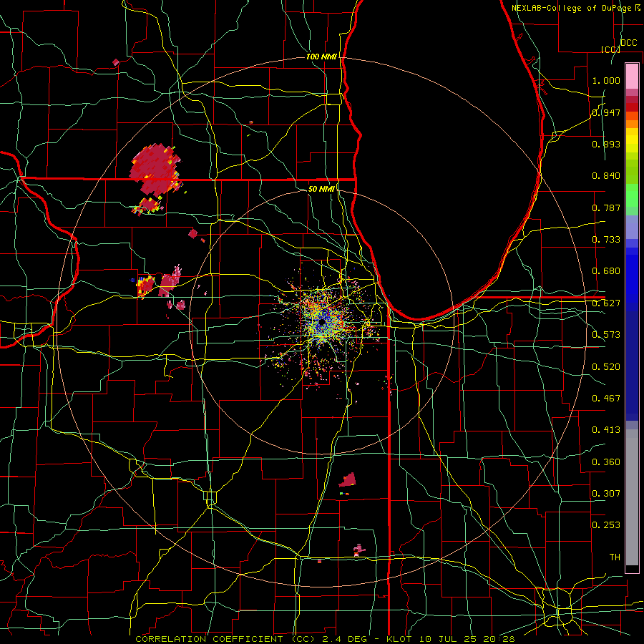Click the Correlation Coefficient KLOT caption at bottom

[x=326, y=639]
